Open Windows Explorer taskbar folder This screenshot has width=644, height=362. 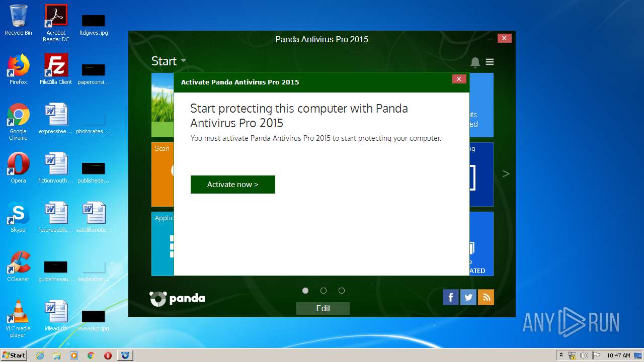pyautogui.click(x=57, y=355)
